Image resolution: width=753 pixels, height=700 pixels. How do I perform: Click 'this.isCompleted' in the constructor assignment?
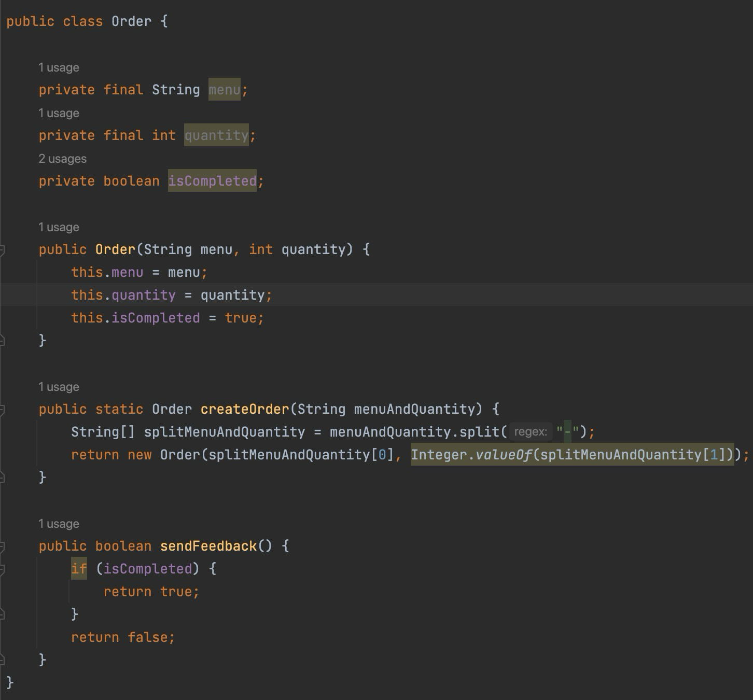tap(135, 318)
